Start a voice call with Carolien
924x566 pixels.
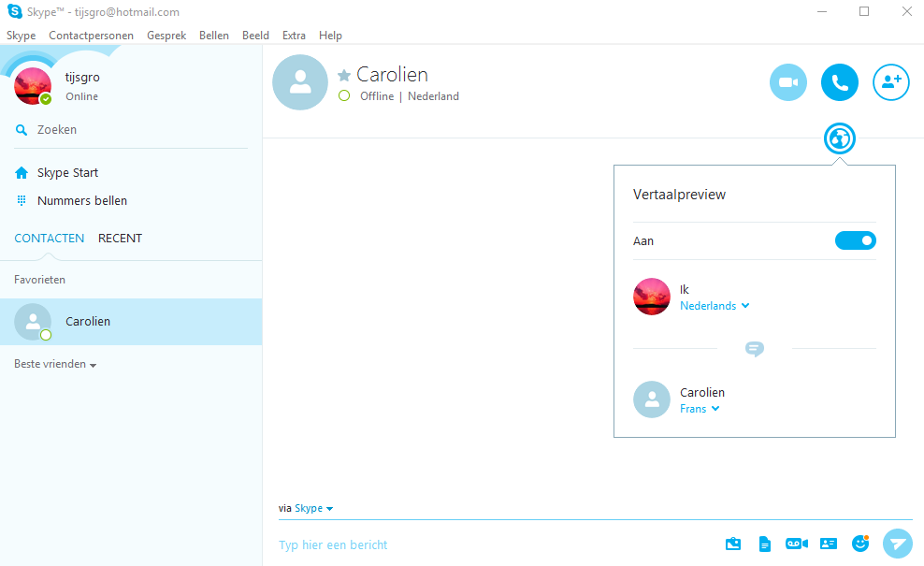[x=839, y=82]
